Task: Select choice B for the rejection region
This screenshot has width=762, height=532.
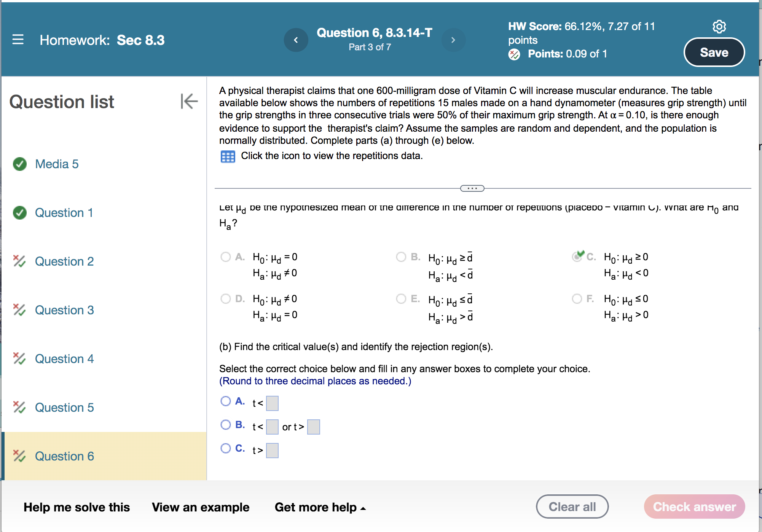Action: pos(225,425)
